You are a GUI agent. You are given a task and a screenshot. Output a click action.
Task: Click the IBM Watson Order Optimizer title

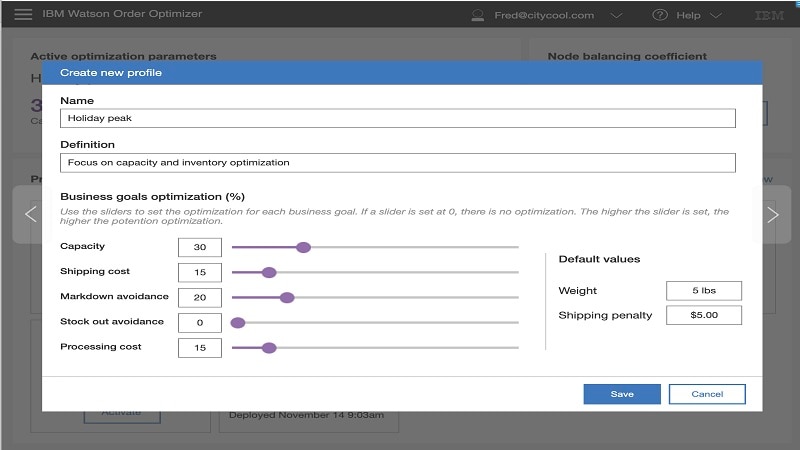pos(122,14)
